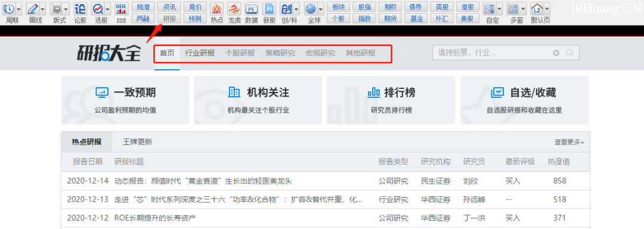This screenshot has height=229, width=644.
Task: Open the 基金 funds button
Action: point(416,18)
